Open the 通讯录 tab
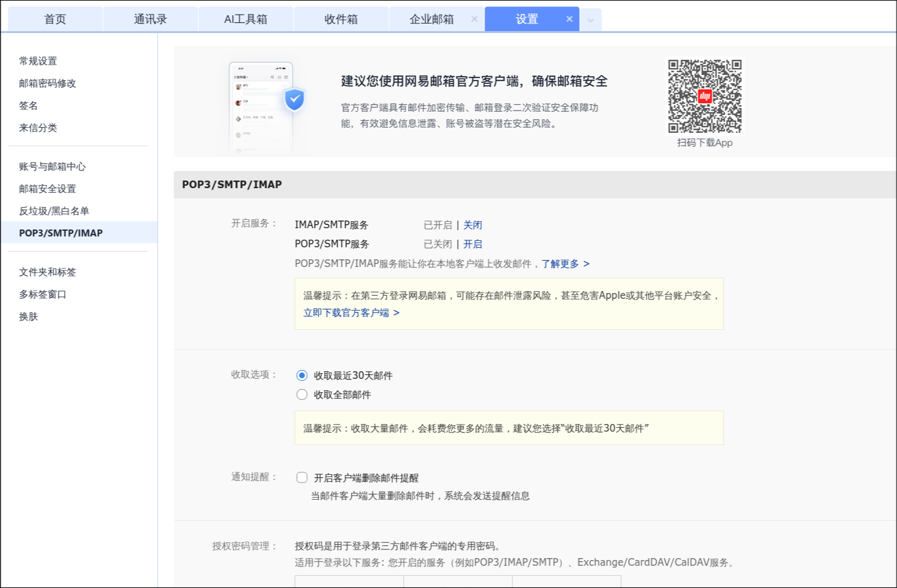This screenshot has height=588, width=897. pos(150,19)
